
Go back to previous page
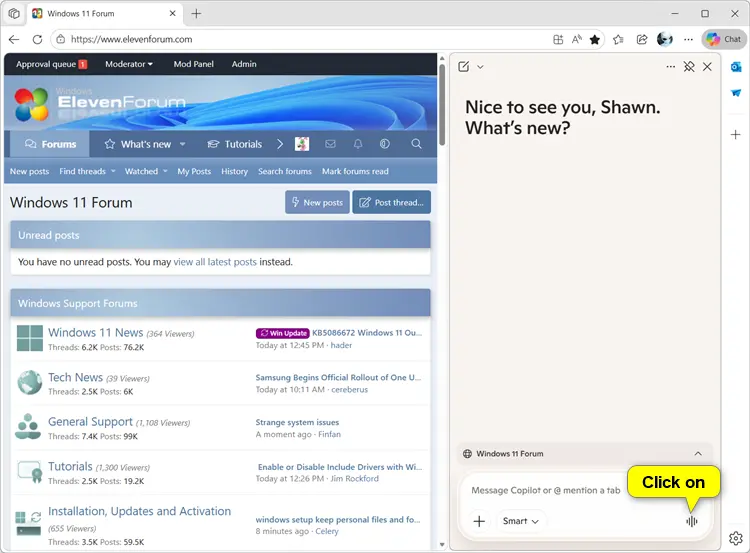click(x=14, y=39)
